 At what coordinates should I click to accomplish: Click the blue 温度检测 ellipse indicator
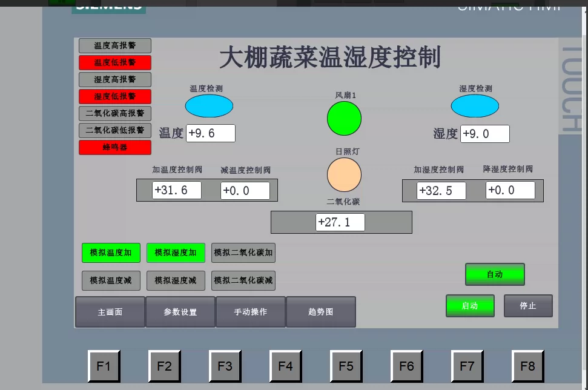coord(209,106)
